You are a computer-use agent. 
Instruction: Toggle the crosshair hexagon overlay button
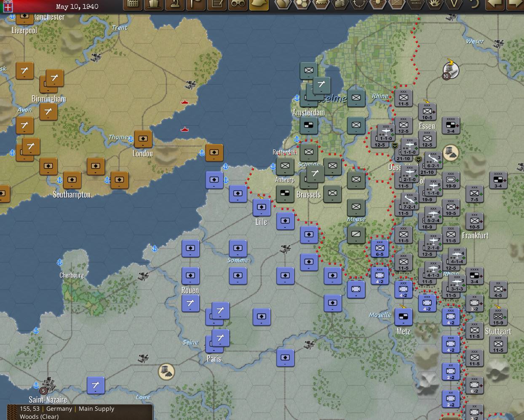click(x=359, y=4)
